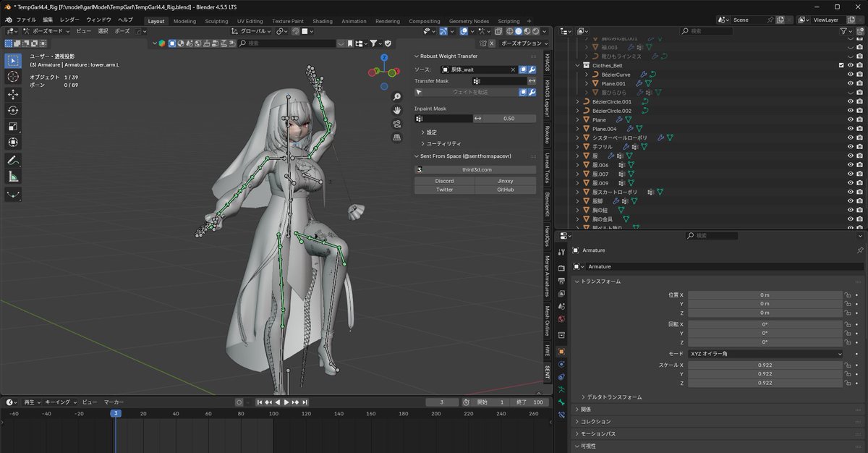The image size is (868, 453).
Task: Open the ポーズモード mode dropdown
Action: point(46,31)
